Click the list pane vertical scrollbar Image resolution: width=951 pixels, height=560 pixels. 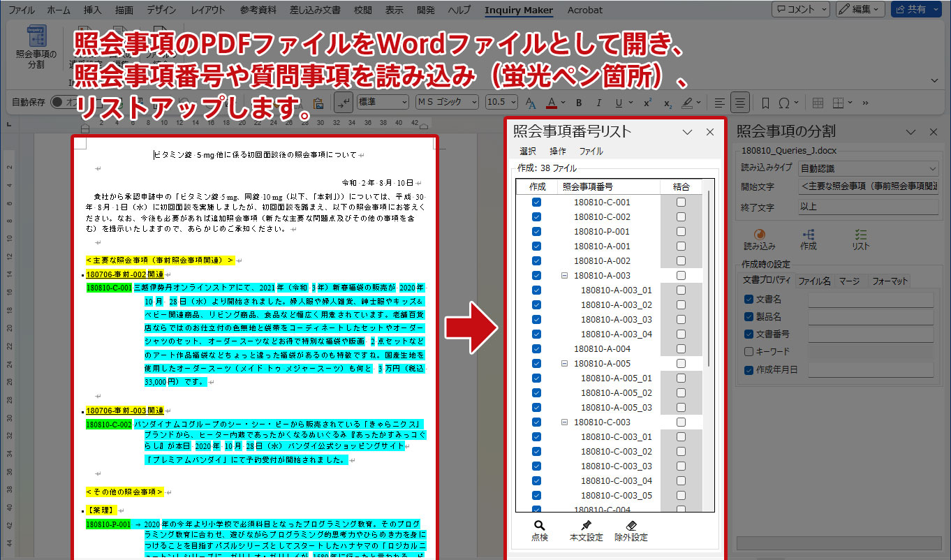(x=709, y=279)
